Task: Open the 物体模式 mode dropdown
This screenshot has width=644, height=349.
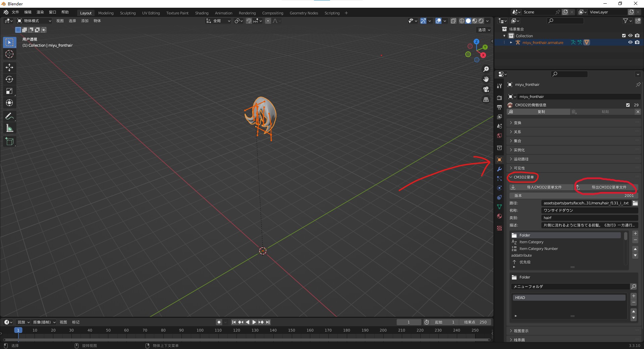Action: 35,21
